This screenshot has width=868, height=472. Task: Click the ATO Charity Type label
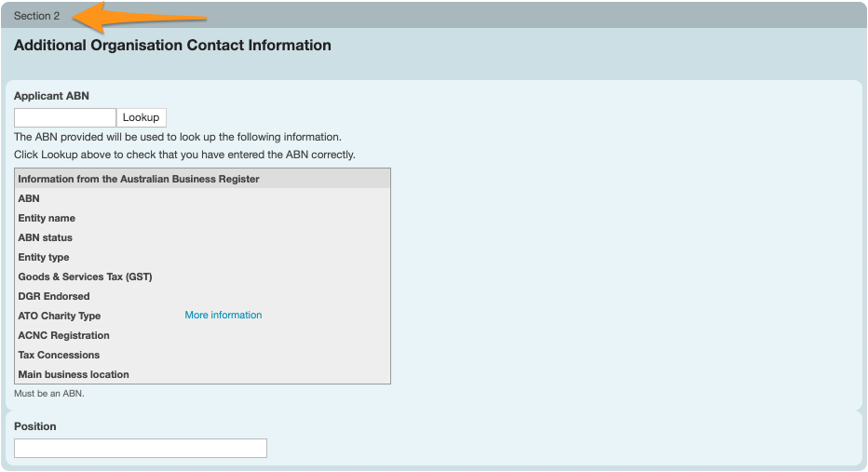(60, 317)
